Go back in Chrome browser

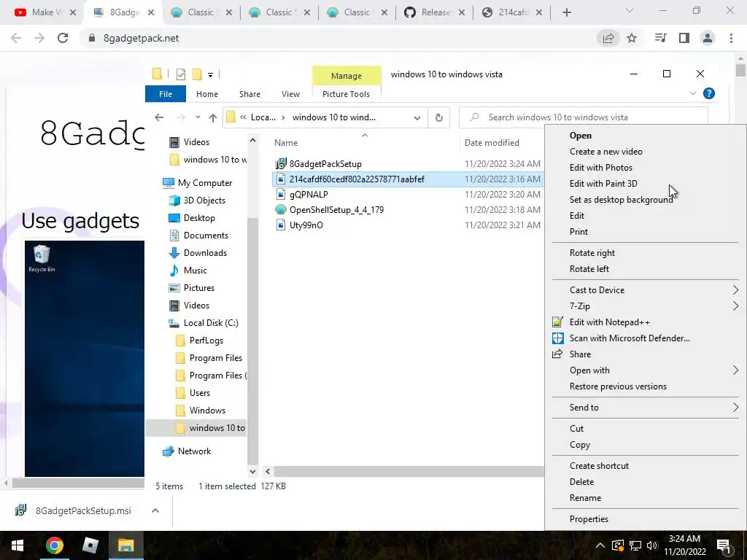coord(16,38)
